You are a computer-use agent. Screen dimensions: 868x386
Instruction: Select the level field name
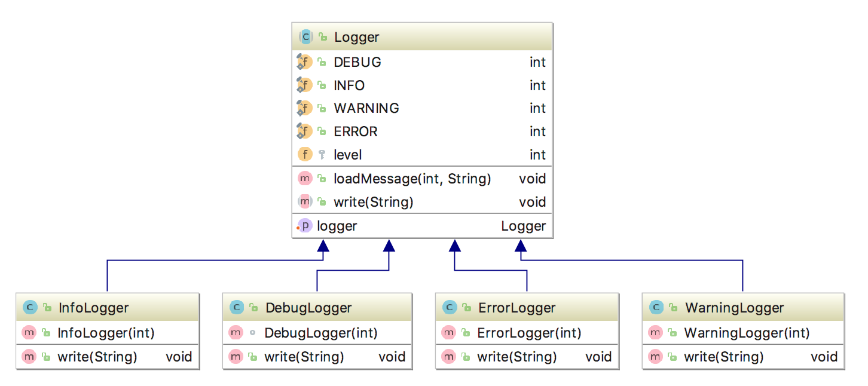348,155
